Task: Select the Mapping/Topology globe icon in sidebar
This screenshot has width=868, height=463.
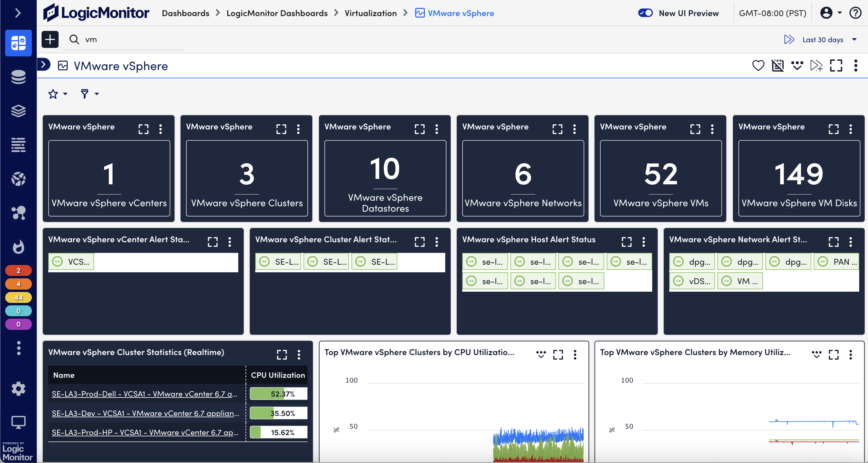Action: pos(19,179)
